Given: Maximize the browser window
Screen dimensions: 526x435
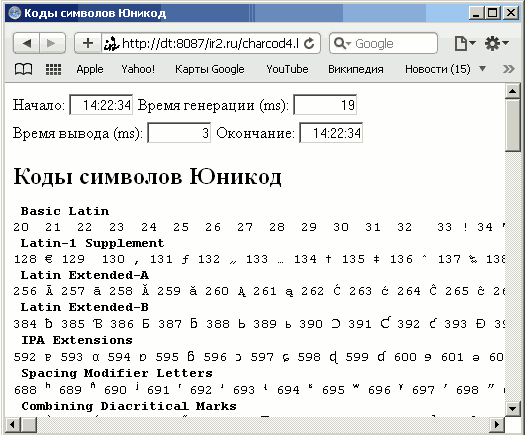Looking at the screenshot, I should click(493, 13).
